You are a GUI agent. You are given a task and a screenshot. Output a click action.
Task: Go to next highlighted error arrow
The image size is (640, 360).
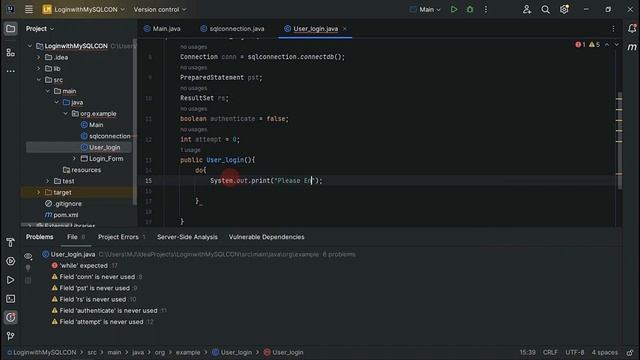[x=616, y=44]
